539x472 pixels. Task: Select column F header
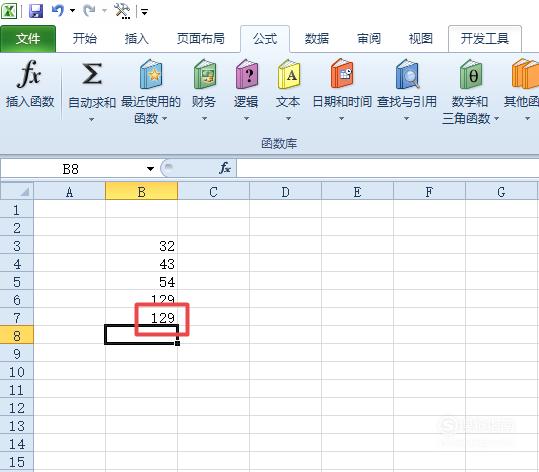[429, 191]
